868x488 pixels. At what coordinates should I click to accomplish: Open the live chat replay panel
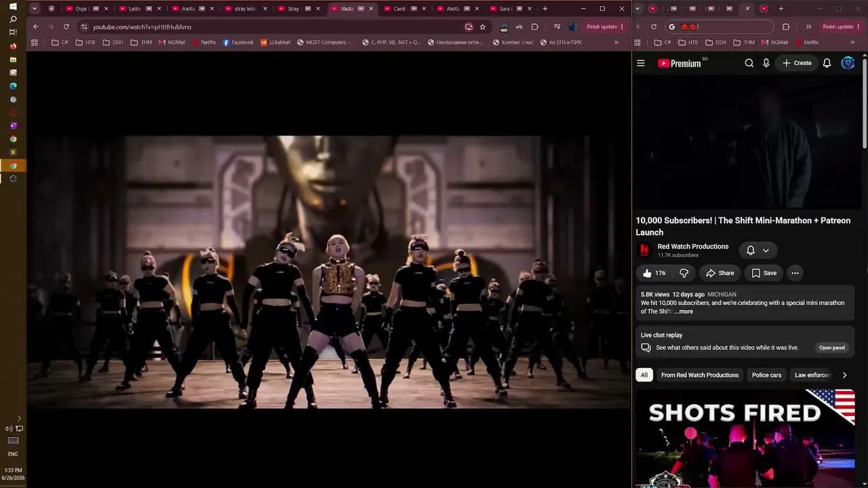[832, 348]
